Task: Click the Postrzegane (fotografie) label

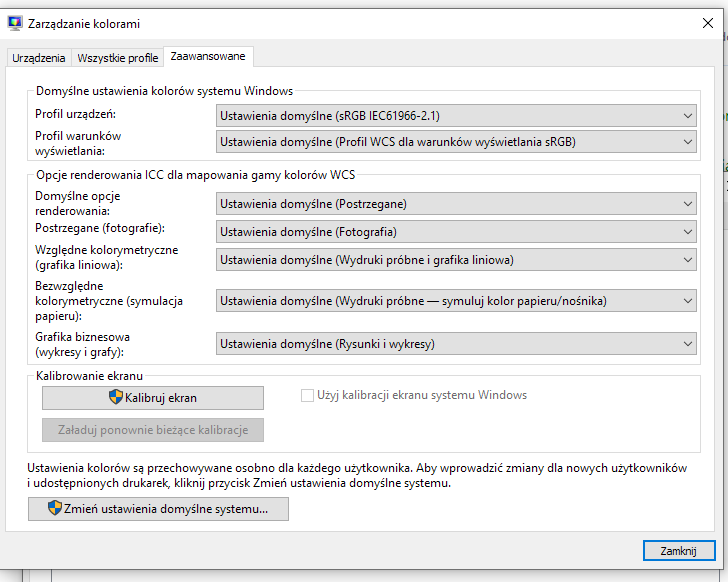Action: [x=100, y=228]
